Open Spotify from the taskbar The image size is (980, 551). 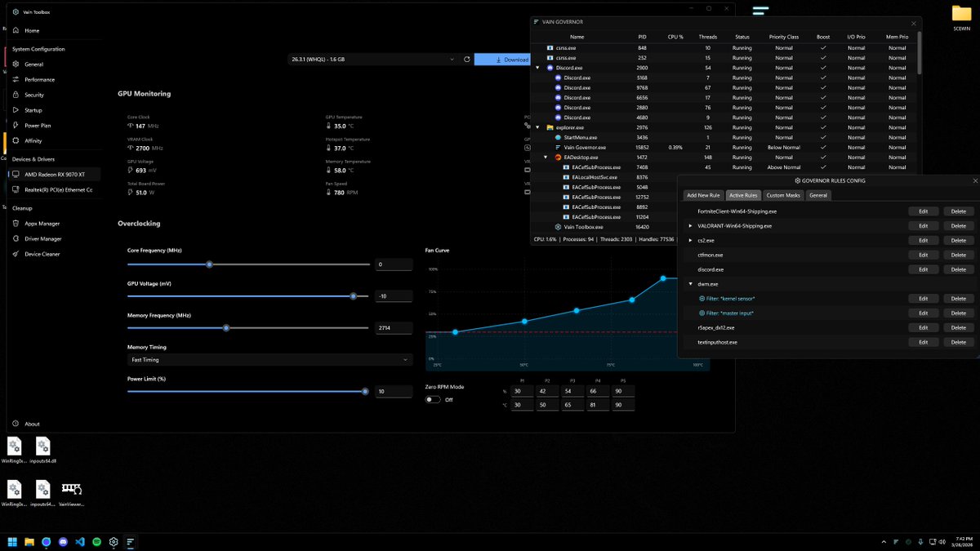click(96, 541)
